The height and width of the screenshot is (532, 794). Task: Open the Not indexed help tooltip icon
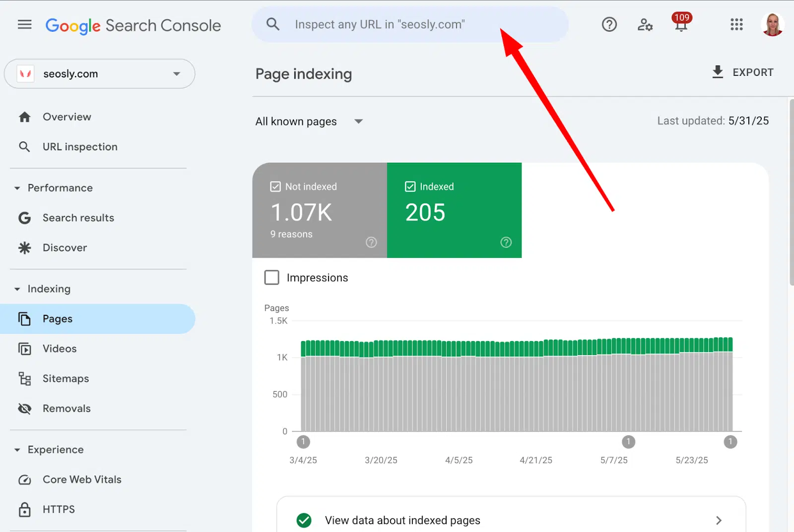(x=371, y=242)
